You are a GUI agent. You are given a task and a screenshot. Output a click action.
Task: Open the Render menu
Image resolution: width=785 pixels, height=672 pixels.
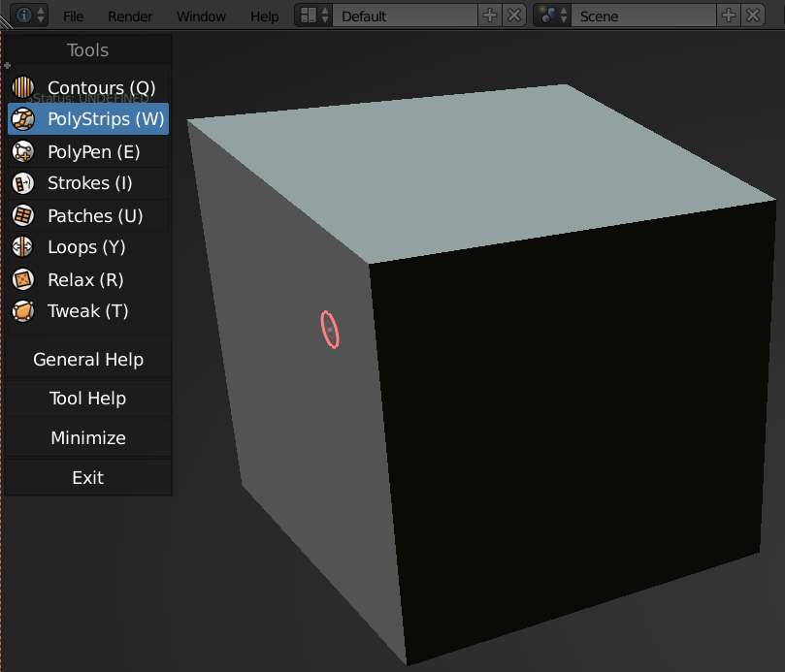(x=130, y=16)
